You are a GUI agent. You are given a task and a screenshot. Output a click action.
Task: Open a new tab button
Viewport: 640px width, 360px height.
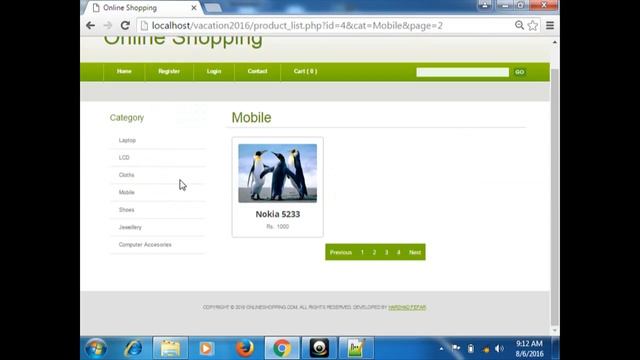point(213,7)
